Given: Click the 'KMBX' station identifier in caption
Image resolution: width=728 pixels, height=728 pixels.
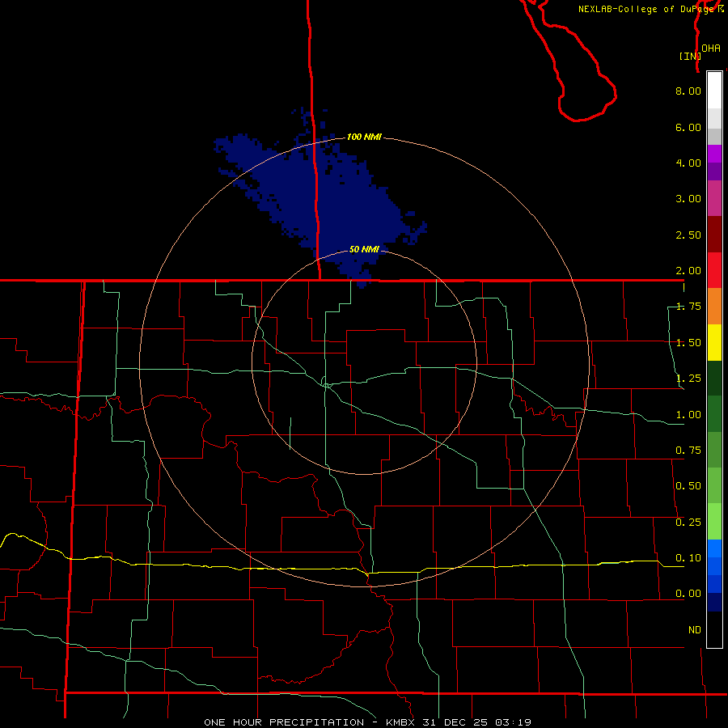Looking at the screenshot, I should coord(400,722).
